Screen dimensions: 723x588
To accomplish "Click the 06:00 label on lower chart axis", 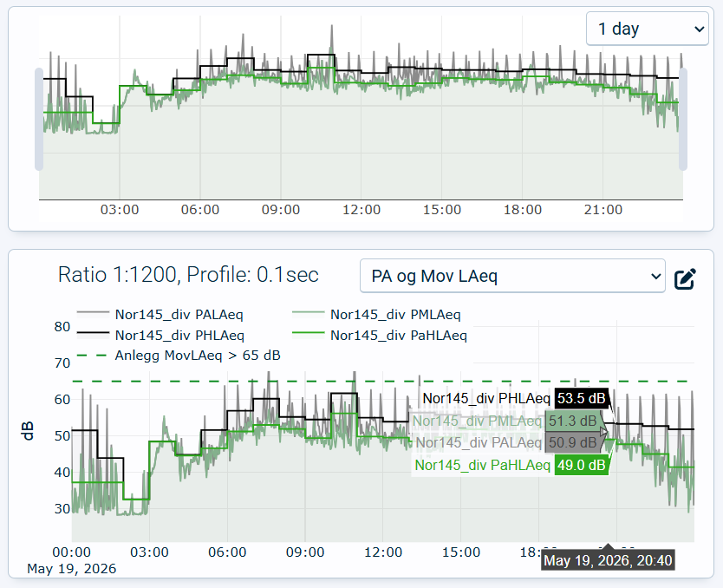I will [x=227, y=552].
